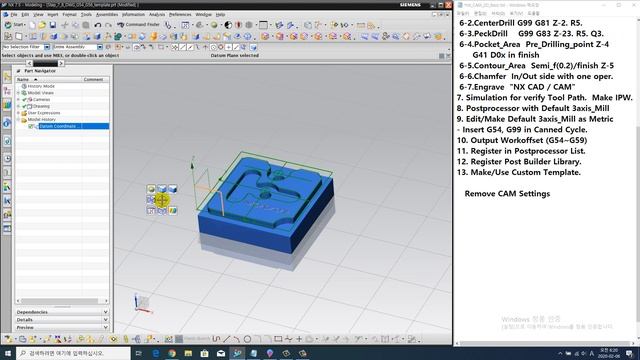
Task: Click the bottom-right rainbow radial menu icon
Action: pos(173,211)
